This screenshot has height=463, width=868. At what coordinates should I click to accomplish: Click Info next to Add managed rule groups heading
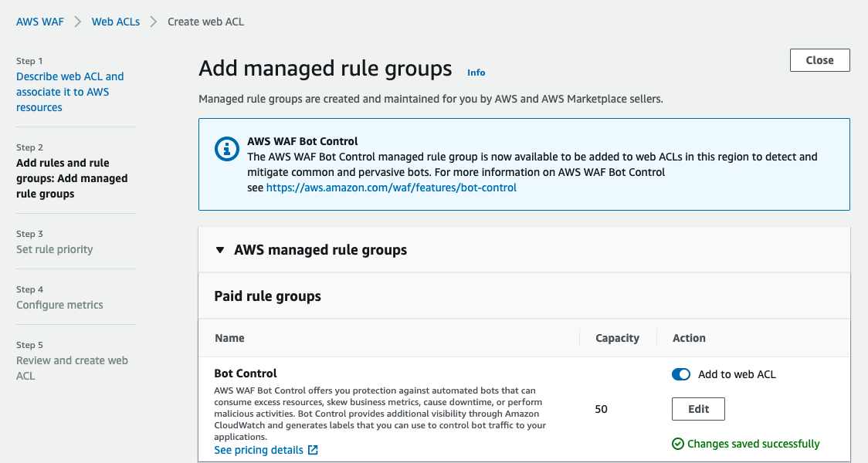(476, 73)
